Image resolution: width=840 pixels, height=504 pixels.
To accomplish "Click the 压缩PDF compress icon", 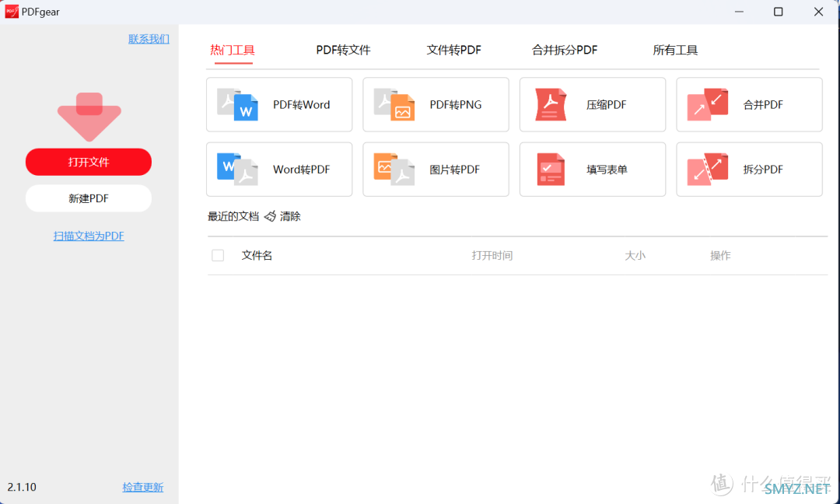I will click(x=551, y=104).
